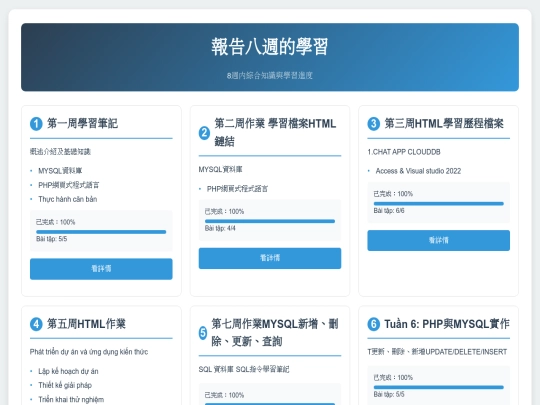Click heading 第二周作業 學習檔案HTML鏈結
540x405 pixels.
coord(275,132)
